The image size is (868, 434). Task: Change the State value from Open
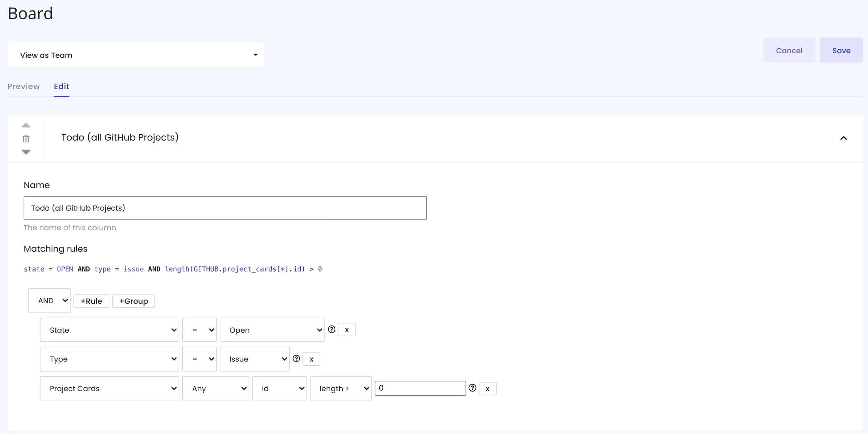(x=272, y=330)
